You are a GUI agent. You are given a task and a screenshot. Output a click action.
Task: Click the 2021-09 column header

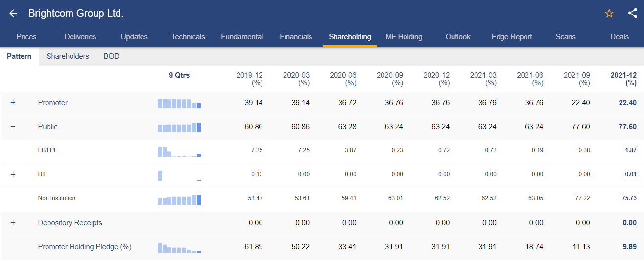pyautogui.click(x=577, y=79)
